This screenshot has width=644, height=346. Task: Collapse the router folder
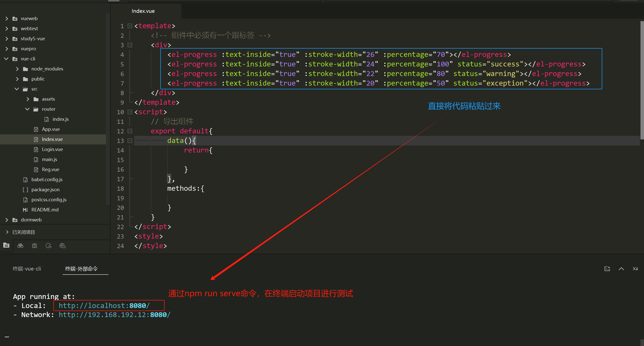(27, 109)
